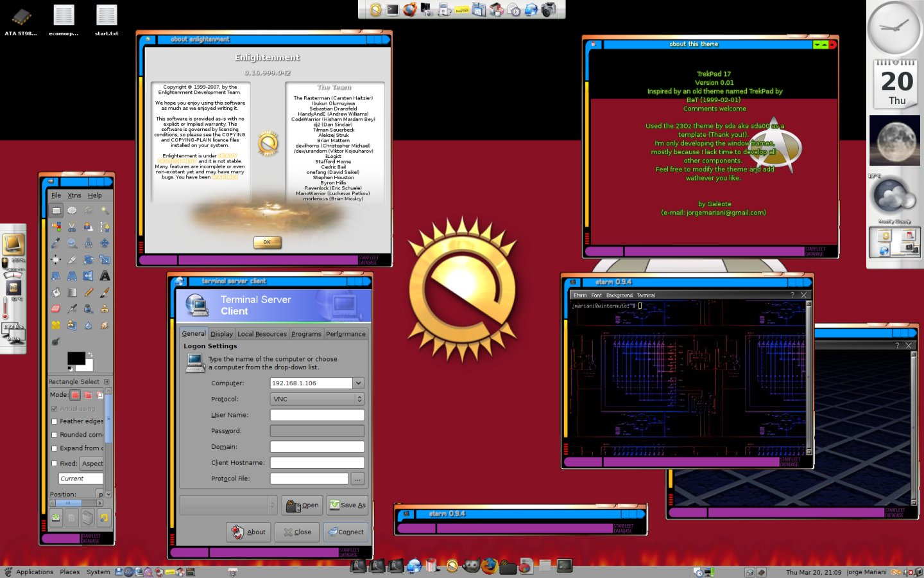Click the User Name input field
The width and height of the screenshot is (924, 578).
(317, 415)
